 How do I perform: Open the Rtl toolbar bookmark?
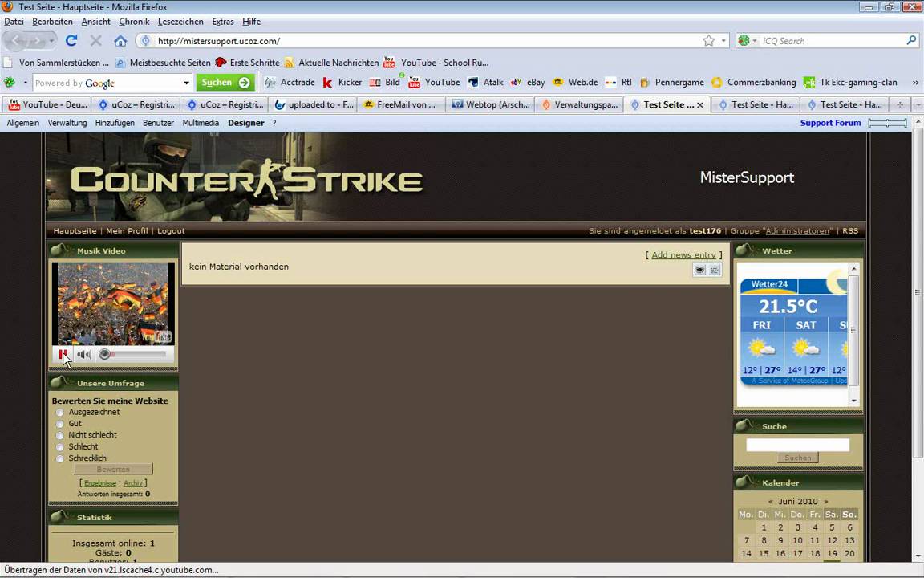point(618,82)
